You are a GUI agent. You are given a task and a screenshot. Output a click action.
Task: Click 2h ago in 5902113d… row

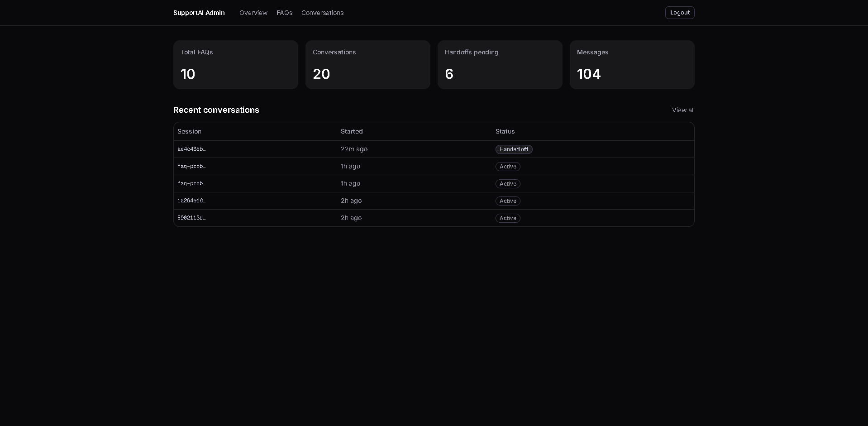click(351, 218)
